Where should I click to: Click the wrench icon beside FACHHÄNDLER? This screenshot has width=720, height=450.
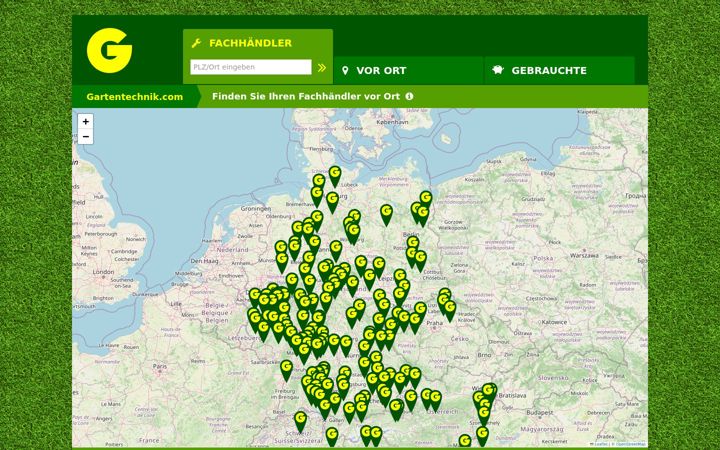(x=197, y=43)
